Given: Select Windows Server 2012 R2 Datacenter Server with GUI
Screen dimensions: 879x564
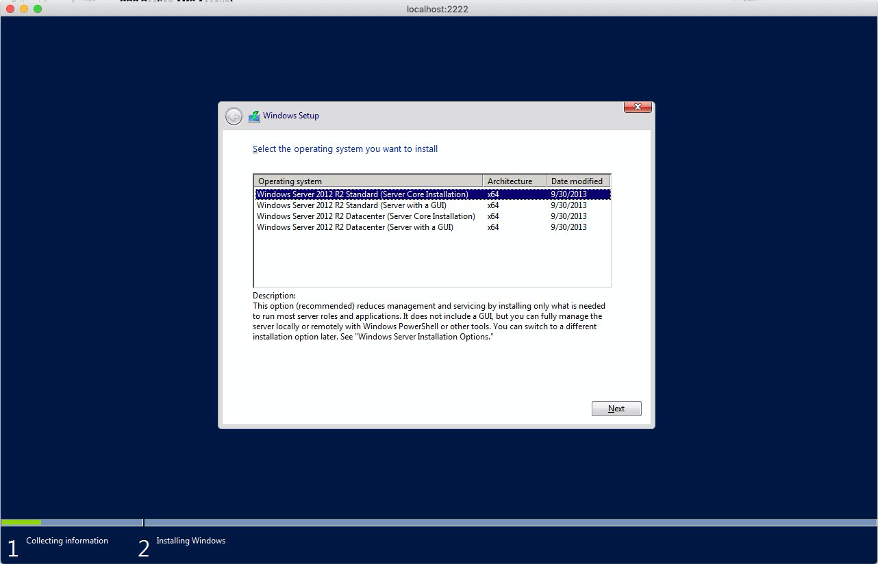Looking at the screenshot, I should (x=432, y=228).
